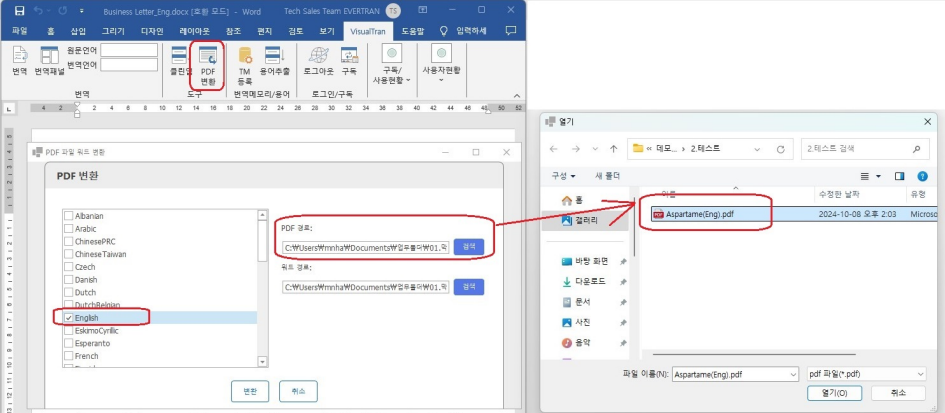
Task: Check the Arabic language checkbox
Action: [69, 229]
